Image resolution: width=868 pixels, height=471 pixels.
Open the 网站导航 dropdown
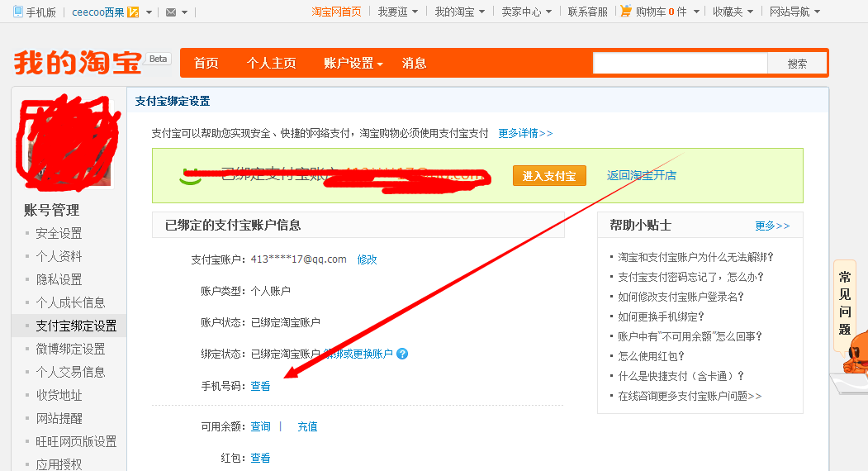coord(795,12)
